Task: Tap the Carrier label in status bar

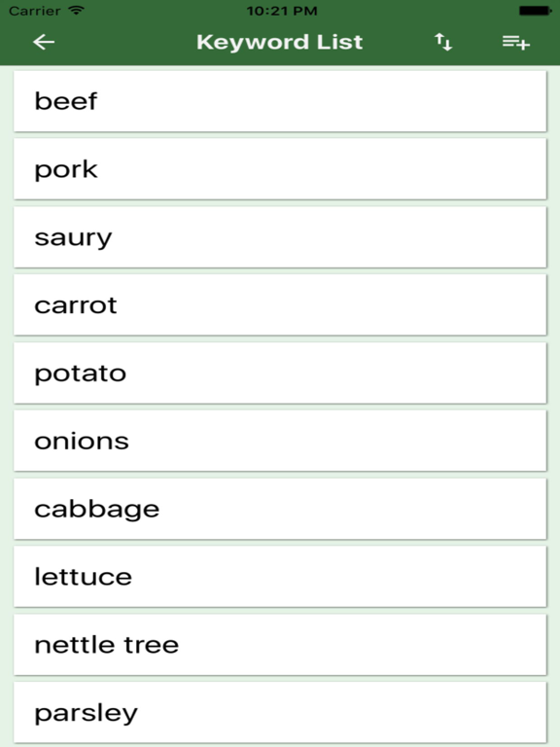Action: tap(34, 11)
